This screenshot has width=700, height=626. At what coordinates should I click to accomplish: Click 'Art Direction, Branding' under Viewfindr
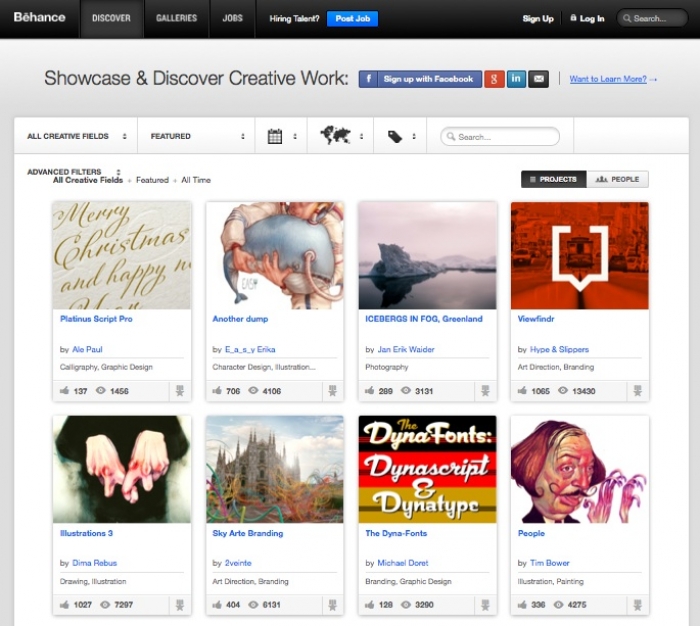[x=556, y=367]
